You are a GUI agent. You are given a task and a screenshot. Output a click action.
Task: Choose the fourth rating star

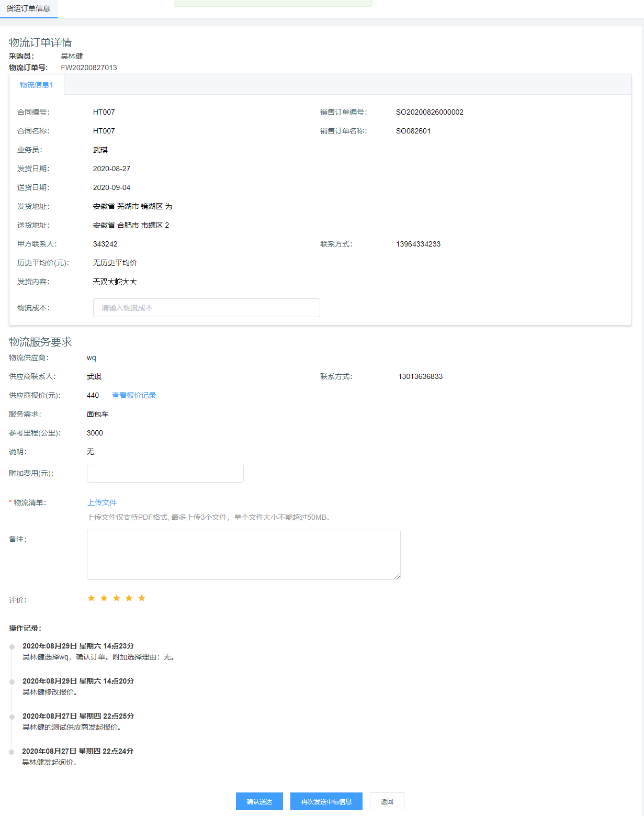click(129, 598)
